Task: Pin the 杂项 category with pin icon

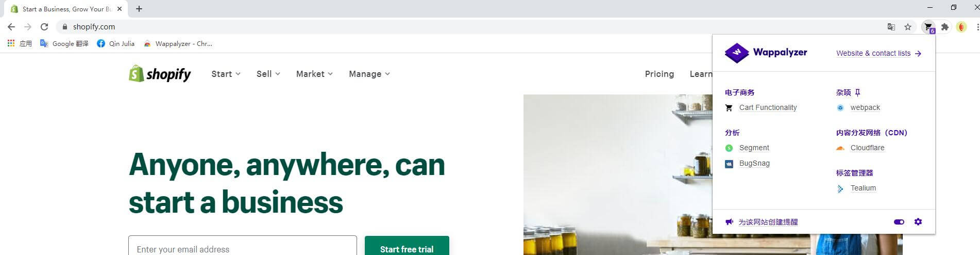Action: pos(857,92)
